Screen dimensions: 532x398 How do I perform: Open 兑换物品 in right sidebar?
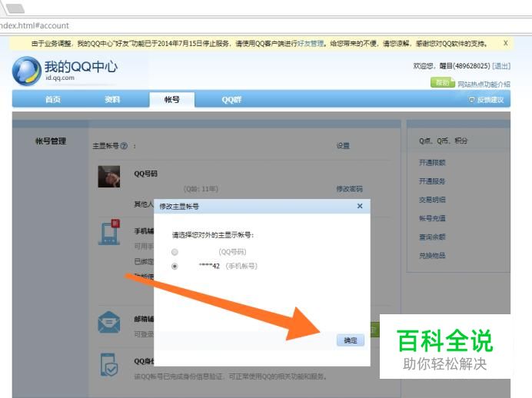click(432, 255)
